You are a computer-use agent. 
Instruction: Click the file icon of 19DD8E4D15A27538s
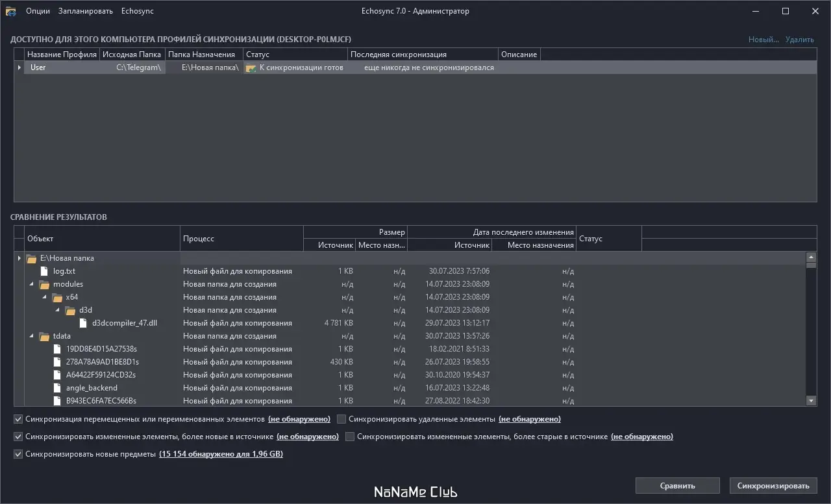click(57, 349)
